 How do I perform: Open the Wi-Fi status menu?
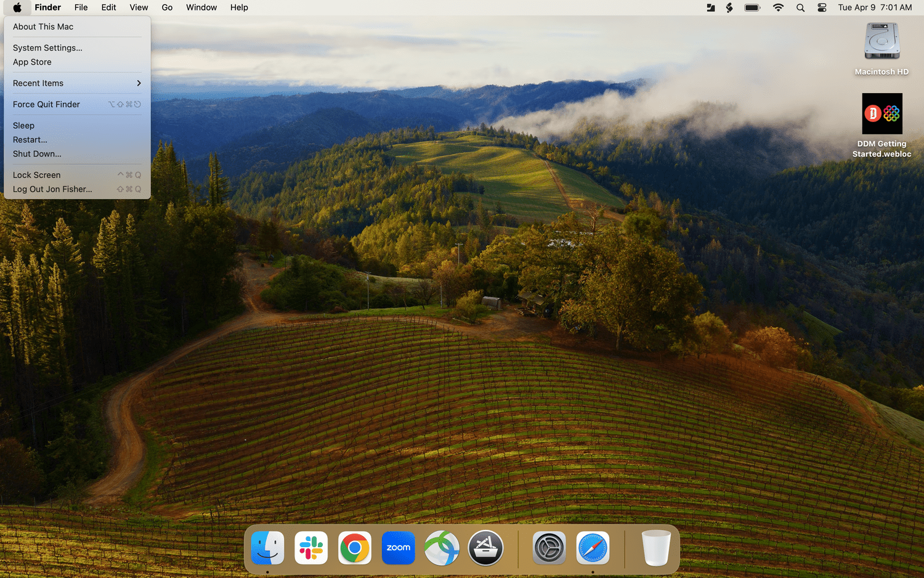tap(778, 7)
